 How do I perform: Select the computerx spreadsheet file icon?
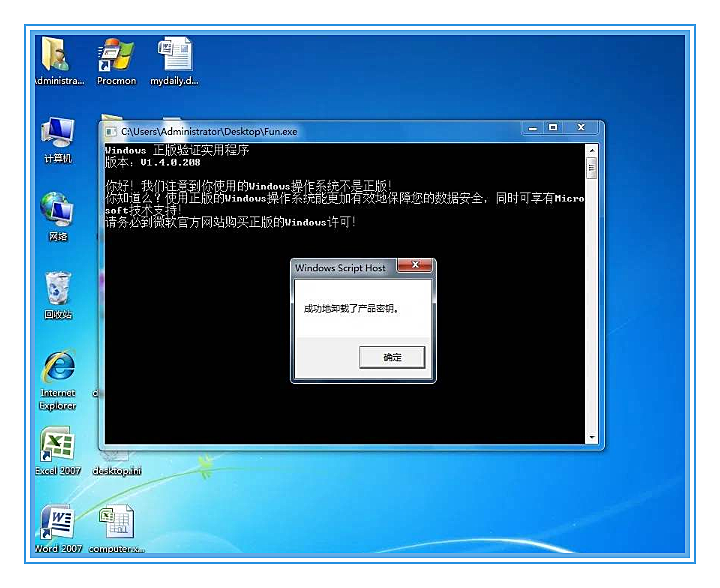click(116, 529)
